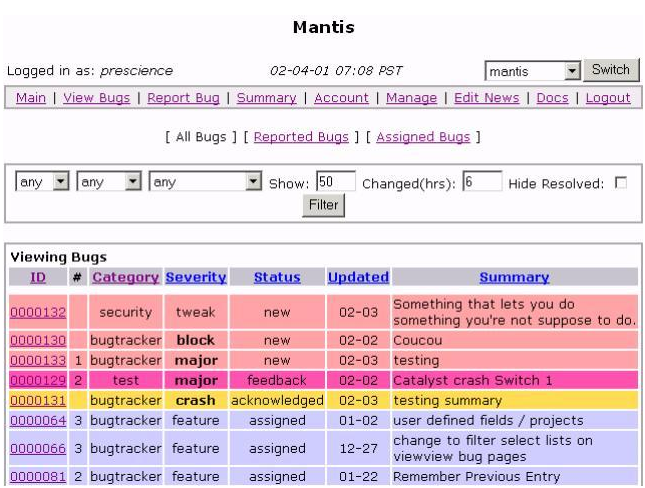Open bug 0000133
Image resolution: width=645 pixels, height=488 pixels.
(38, 360)
